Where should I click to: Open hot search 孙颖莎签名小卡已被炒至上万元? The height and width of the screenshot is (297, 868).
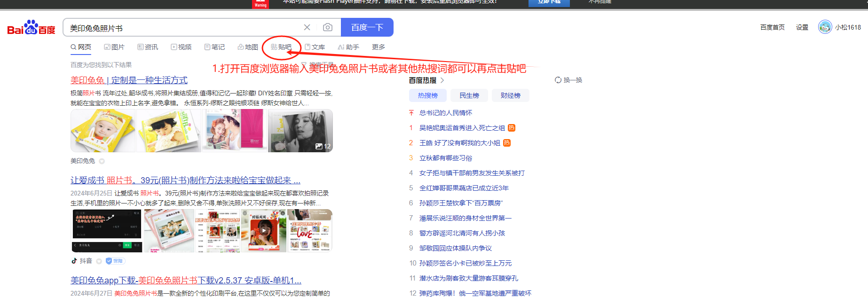click(x=466, y=263)
